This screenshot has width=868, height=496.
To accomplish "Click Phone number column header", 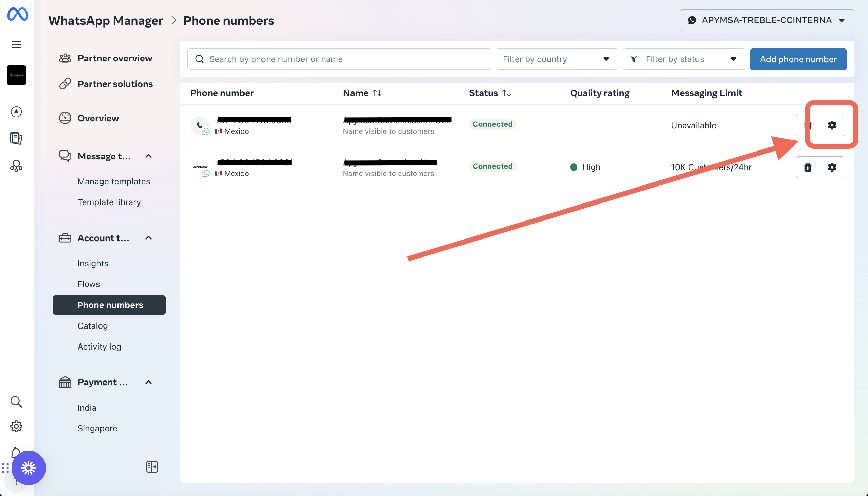I will click(x=222, y=93).
